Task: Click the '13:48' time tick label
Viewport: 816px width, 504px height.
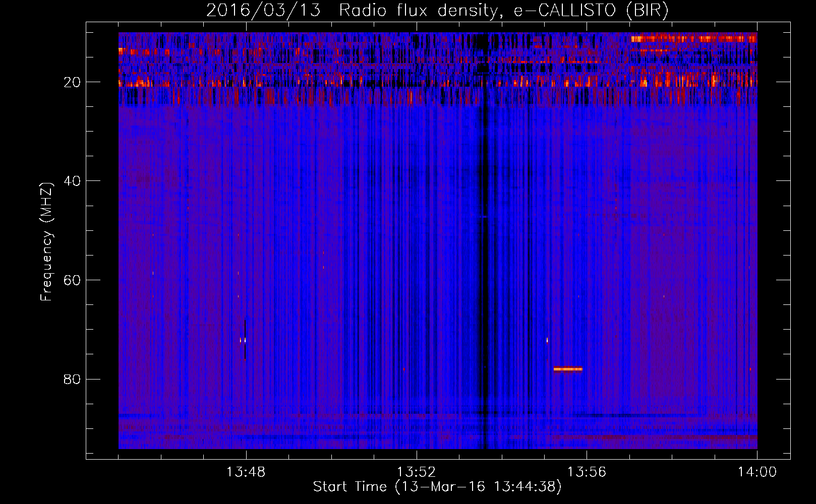Action: (246, 472)
